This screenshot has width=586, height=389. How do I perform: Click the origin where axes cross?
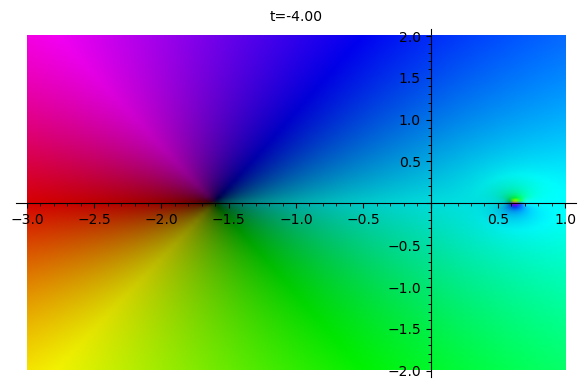click(x=431, y=204)
